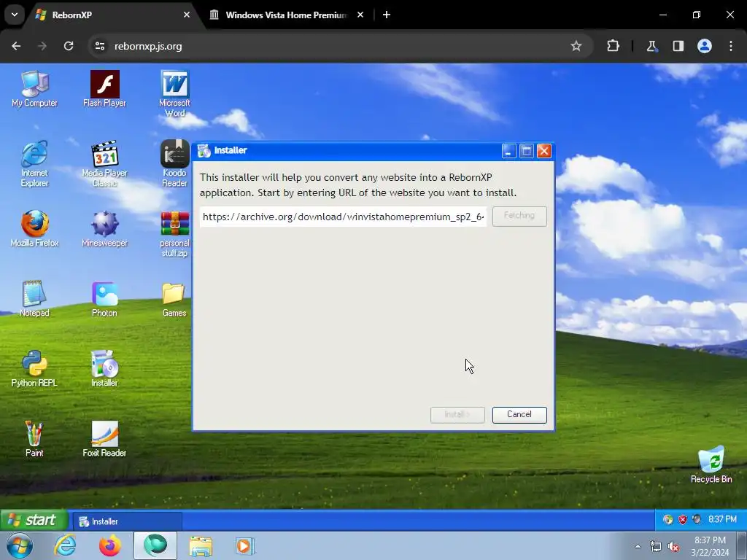Launch Mozilla Firefox desktop icon
The image size is (747, 560).
34,229
